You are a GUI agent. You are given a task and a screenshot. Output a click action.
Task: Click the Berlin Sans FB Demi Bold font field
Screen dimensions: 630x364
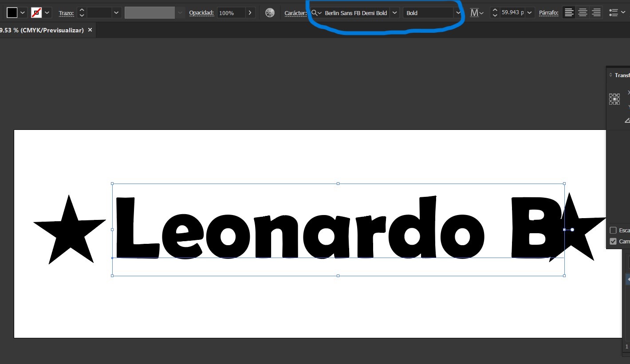(356, 13)
